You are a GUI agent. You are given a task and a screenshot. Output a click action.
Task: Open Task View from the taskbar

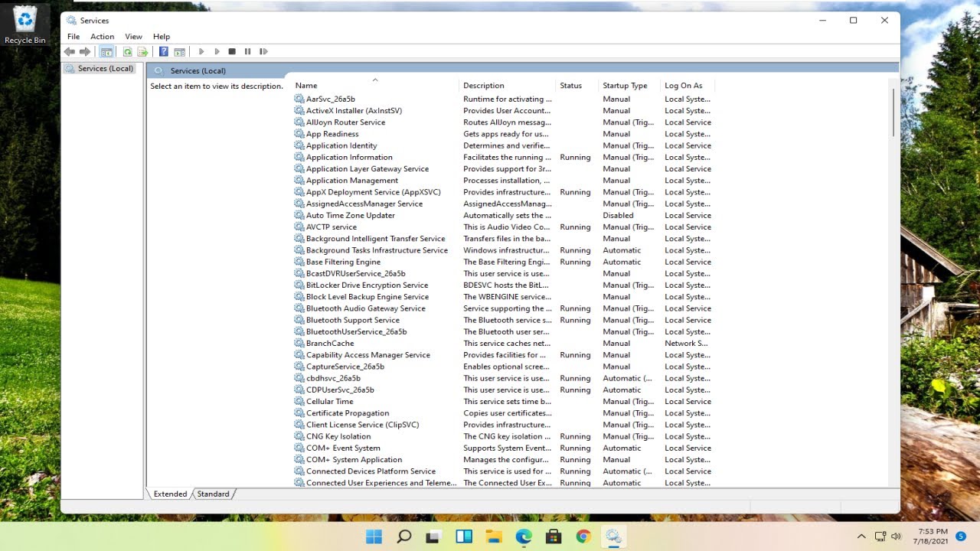click(x=433, y=536)
